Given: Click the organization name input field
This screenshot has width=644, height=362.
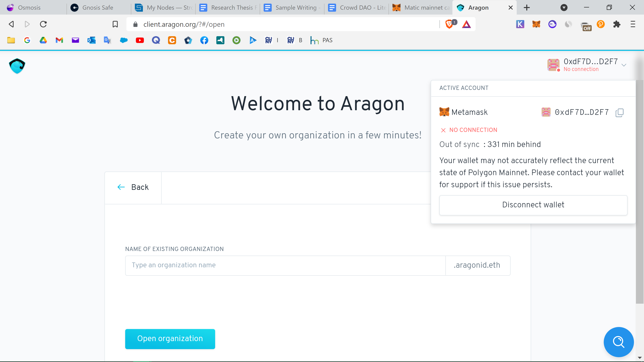Looking at the screenshot, I should 285,265.
